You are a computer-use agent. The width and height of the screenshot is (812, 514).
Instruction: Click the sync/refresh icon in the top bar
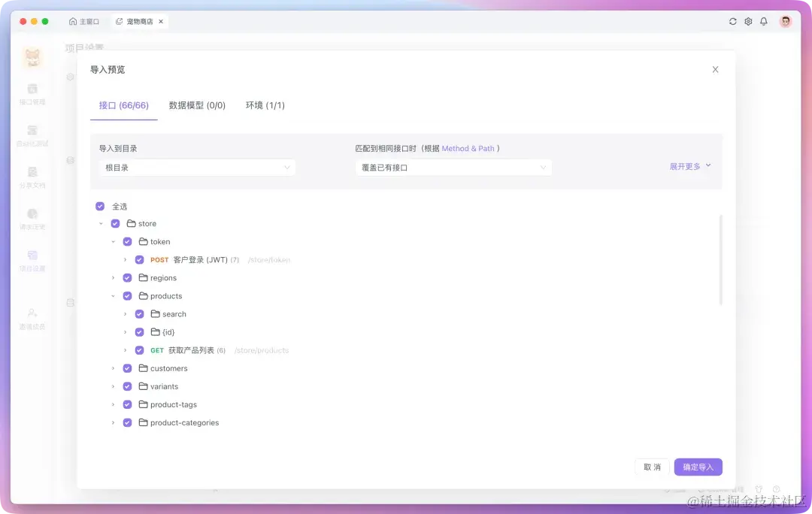click(x=732, y=21)
